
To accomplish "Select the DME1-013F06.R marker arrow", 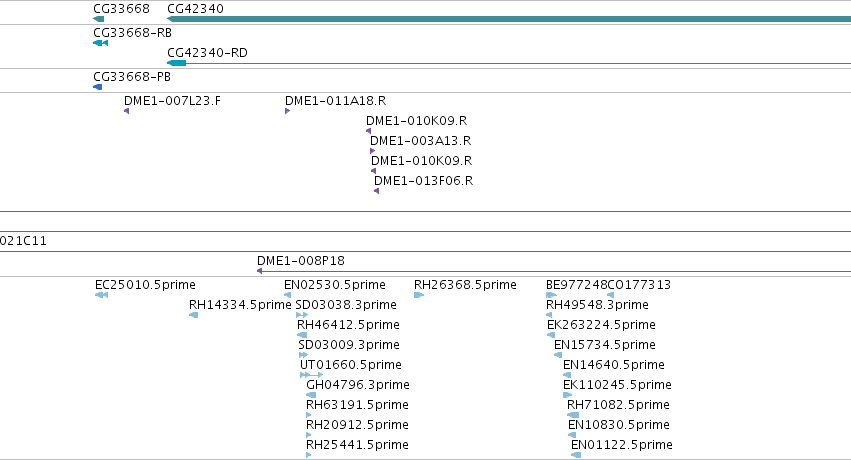I will pyautogui.click(x=377, y=191).
